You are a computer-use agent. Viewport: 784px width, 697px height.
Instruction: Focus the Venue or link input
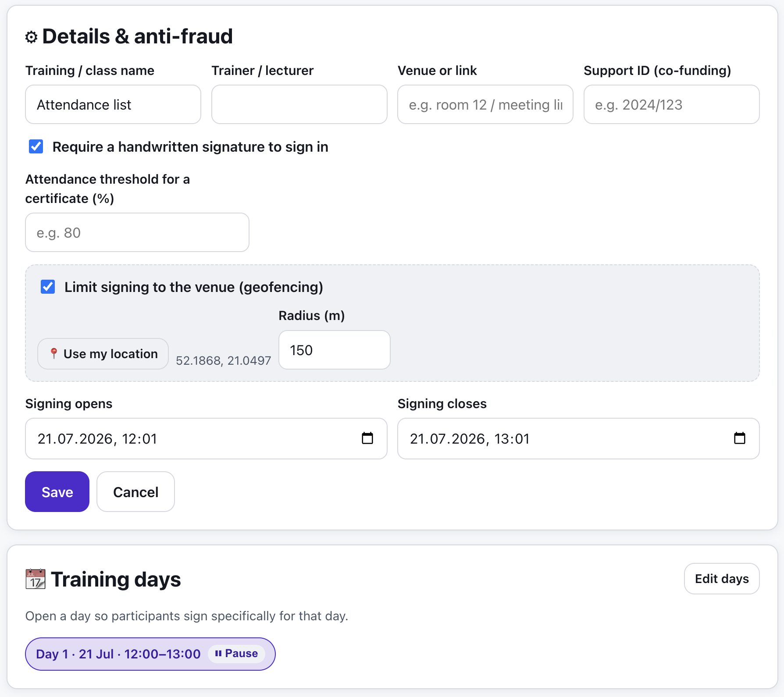pos(485,104)
